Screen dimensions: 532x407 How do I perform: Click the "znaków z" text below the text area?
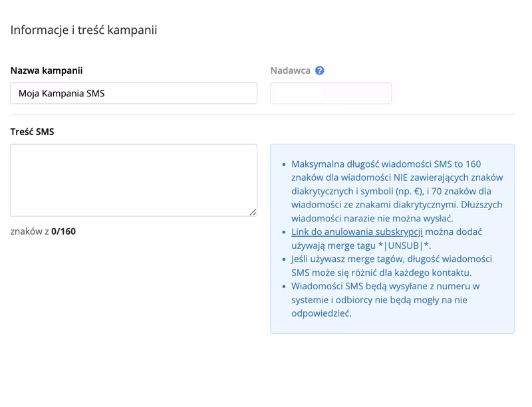30,232
